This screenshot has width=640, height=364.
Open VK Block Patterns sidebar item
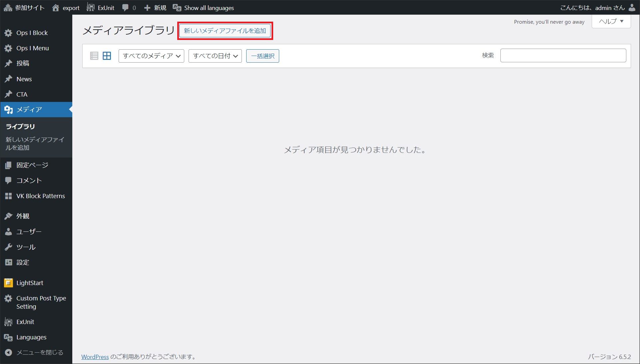pyautogui.click(x=40, y=196)
